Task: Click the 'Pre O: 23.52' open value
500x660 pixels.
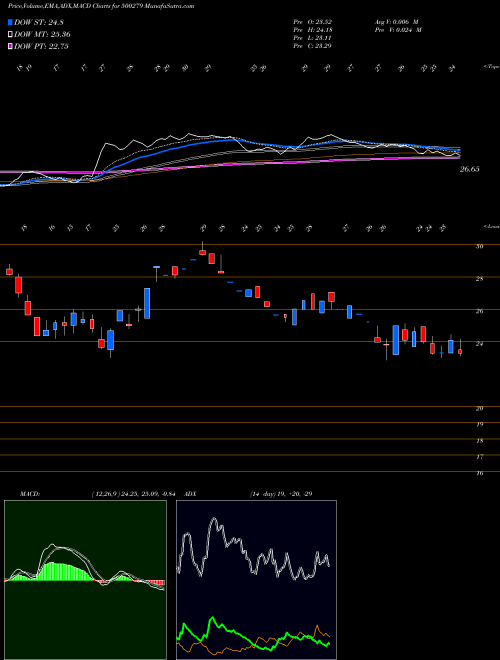Action: [x=313, y=22]
